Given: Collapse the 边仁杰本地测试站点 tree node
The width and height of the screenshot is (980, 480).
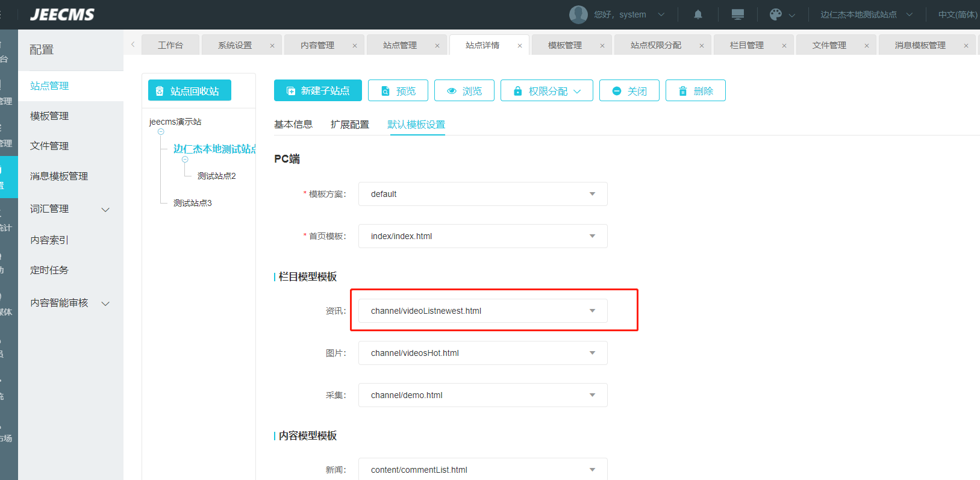Looking at the screenshot, I should (185, 160).
